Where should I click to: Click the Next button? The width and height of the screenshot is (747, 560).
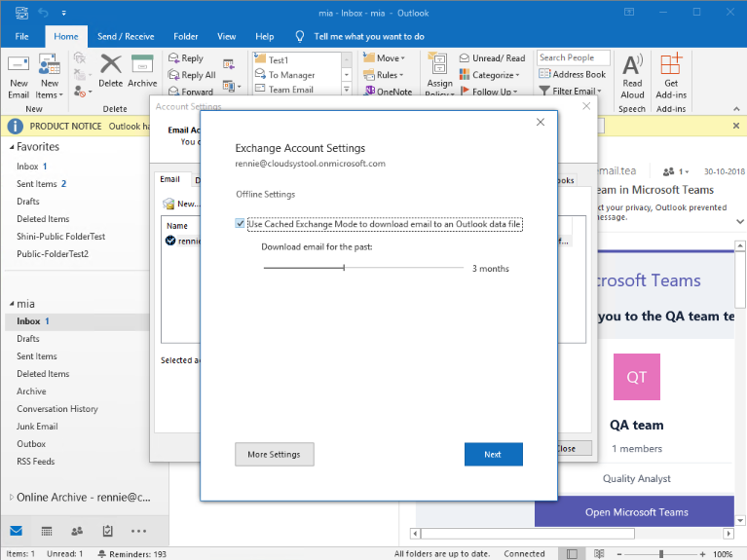pyautogui.click(x=493, y=454)
